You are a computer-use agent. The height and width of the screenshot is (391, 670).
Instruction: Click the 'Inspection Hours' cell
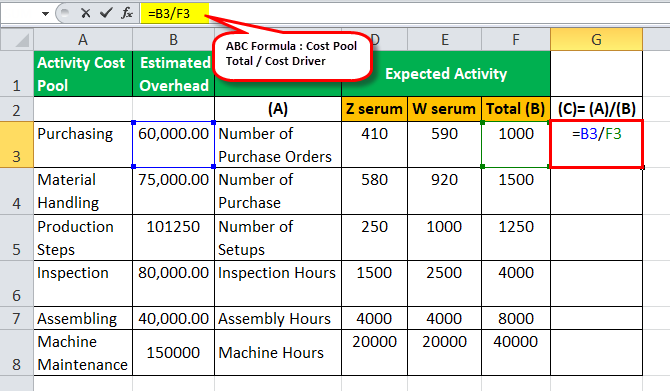278,284
